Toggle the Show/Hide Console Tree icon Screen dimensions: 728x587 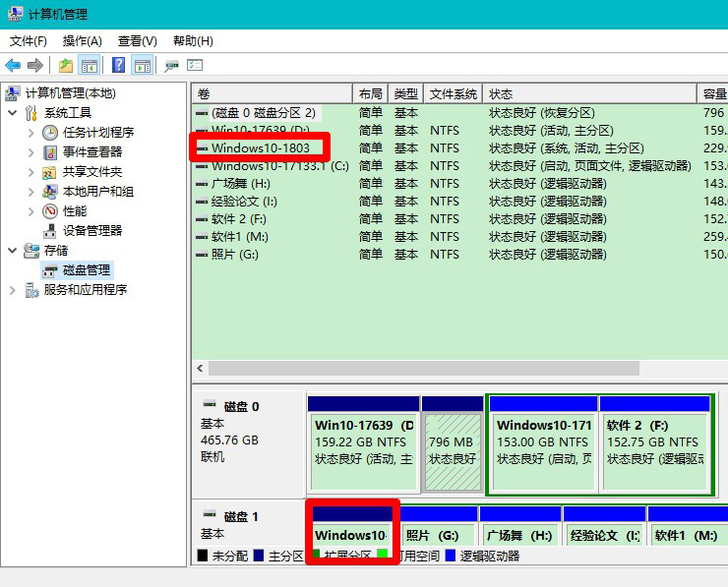coord(89,65)
